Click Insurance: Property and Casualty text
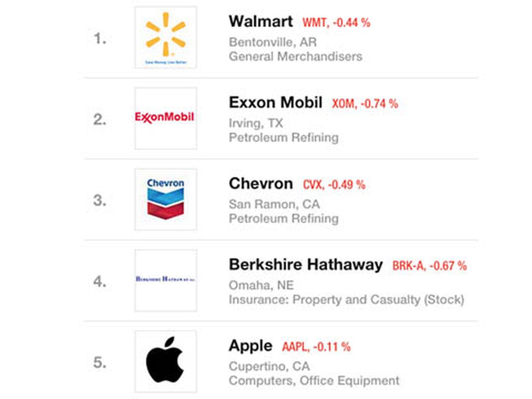This screenshot has height=399, width=532. 346,300
